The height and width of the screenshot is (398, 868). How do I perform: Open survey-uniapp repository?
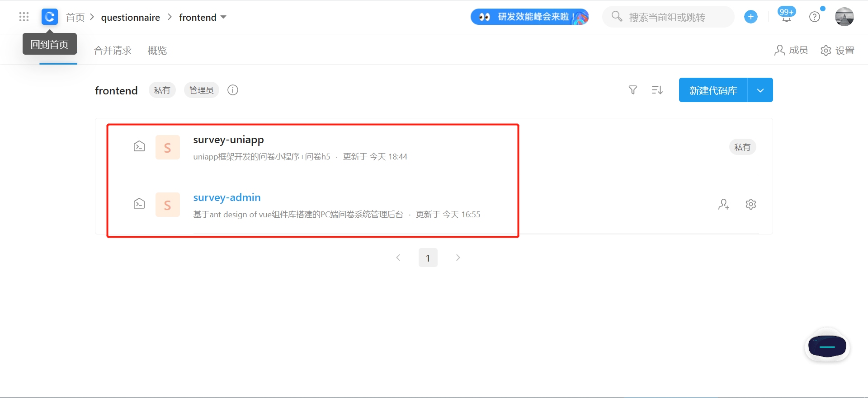[x=228, y=140]
